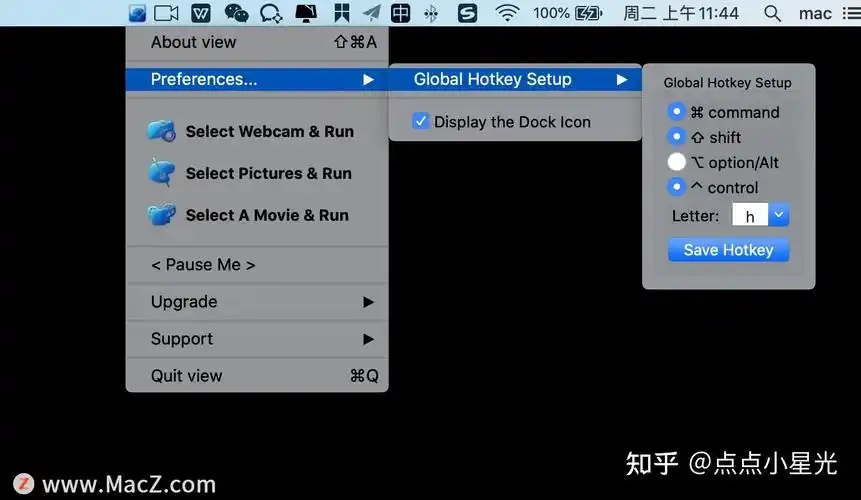Open the Bluetooth menu bar icon

click(x=432, y=13)
